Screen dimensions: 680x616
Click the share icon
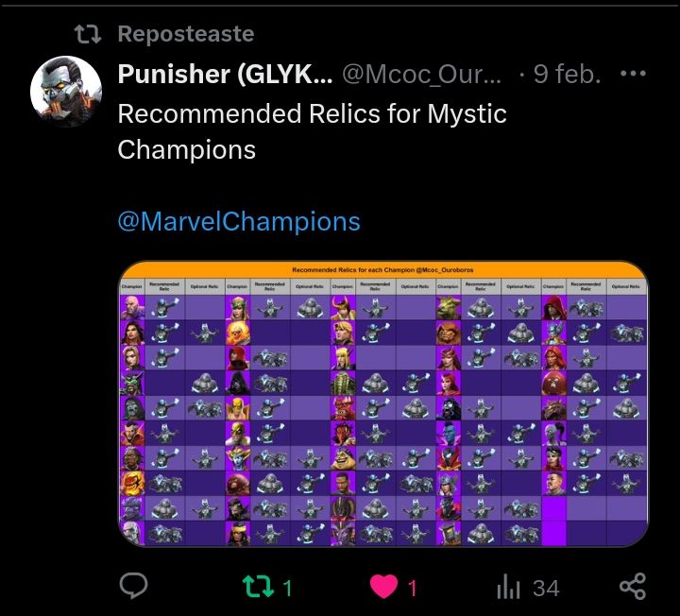tap(633, 586)
